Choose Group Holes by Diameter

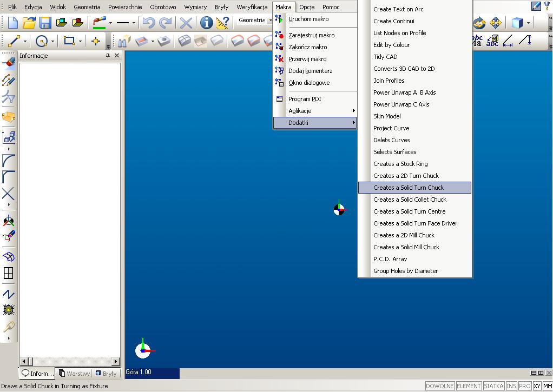pyautogui.click(x=414, y=271)
